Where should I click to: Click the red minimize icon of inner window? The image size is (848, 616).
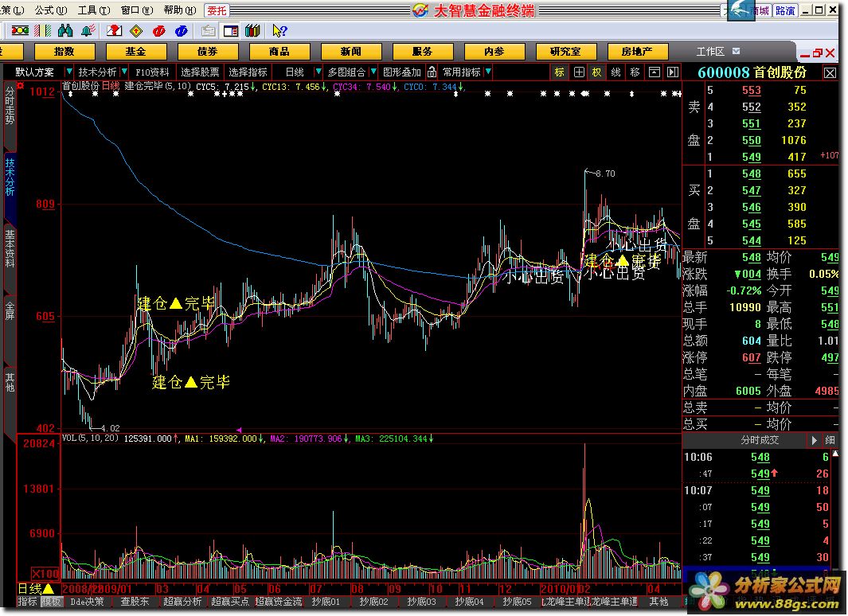(805, 54)
